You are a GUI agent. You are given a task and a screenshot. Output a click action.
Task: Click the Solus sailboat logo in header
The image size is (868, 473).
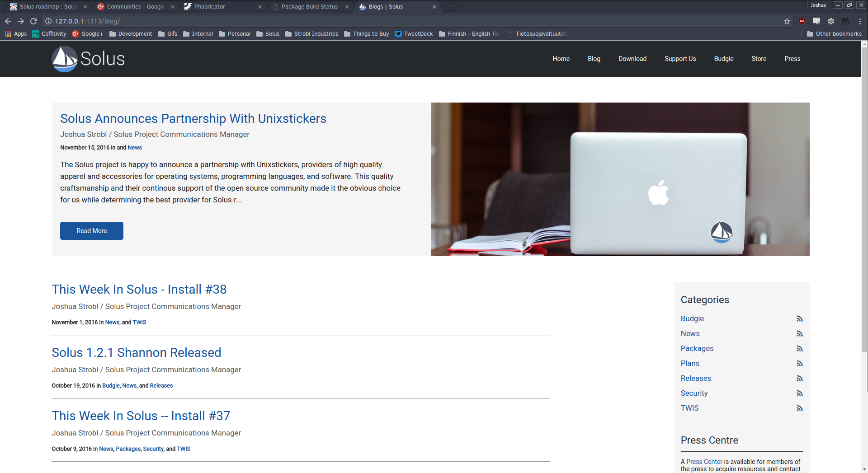click(x=88, y=59)
